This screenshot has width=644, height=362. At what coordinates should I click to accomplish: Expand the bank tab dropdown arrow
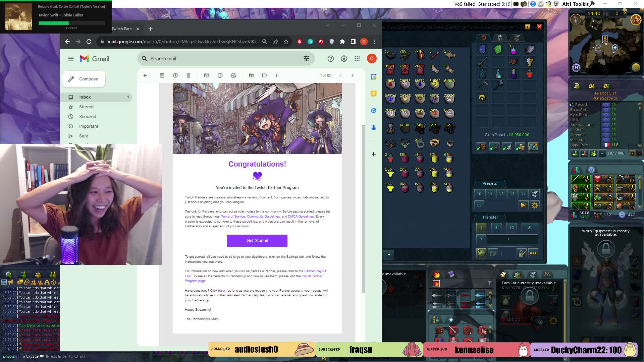click(x=389, y=254)
